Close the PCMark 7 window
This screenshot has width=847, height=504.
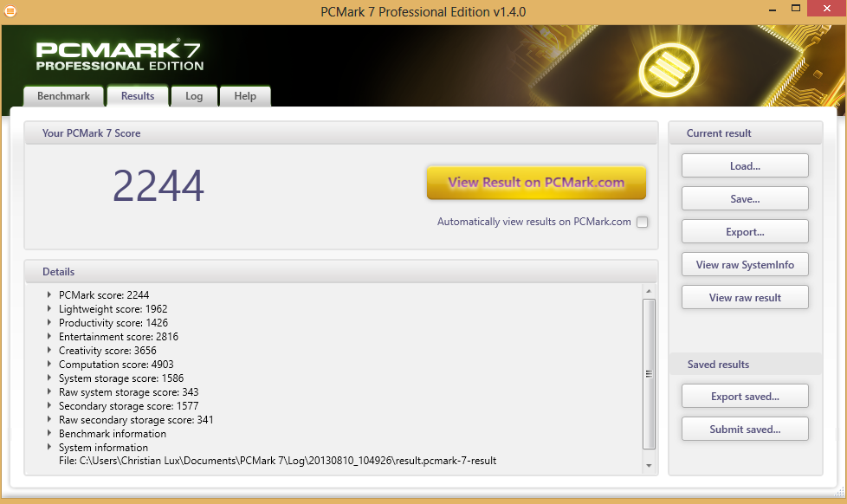(826, 8)
